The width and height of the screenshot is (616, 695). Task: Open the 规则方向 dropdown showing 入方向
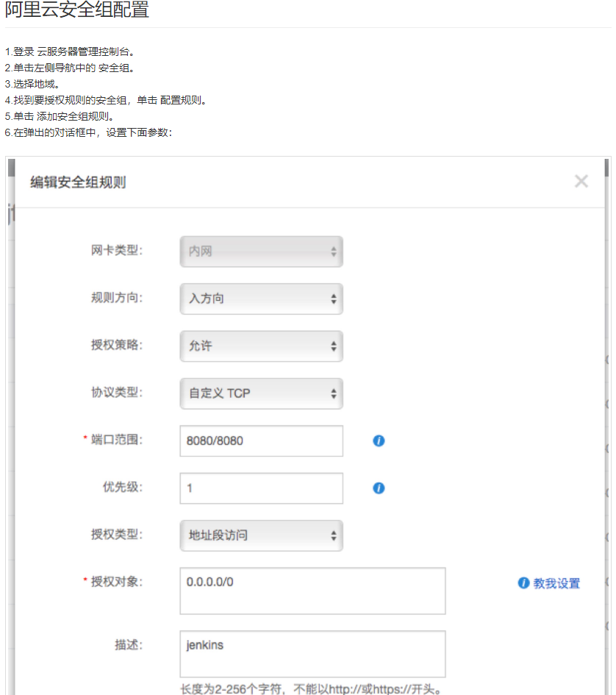pos(261,299)
